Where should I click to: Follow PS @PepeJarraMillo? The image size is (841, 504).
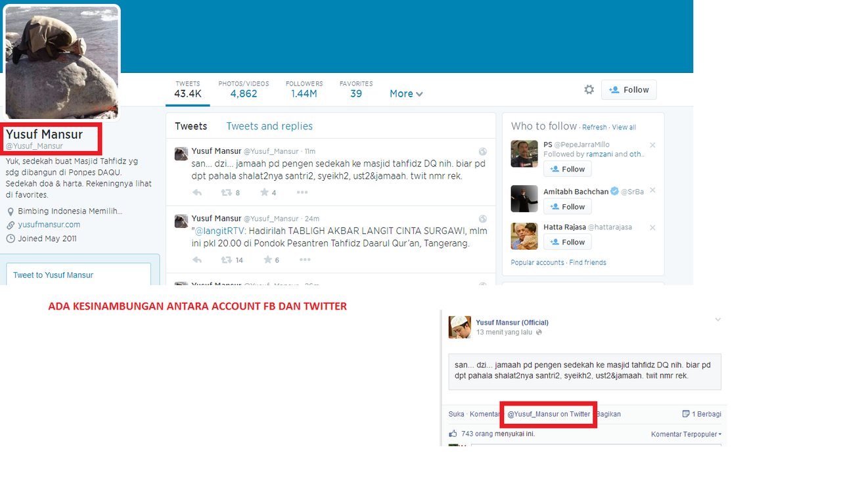tap(567, 169)
